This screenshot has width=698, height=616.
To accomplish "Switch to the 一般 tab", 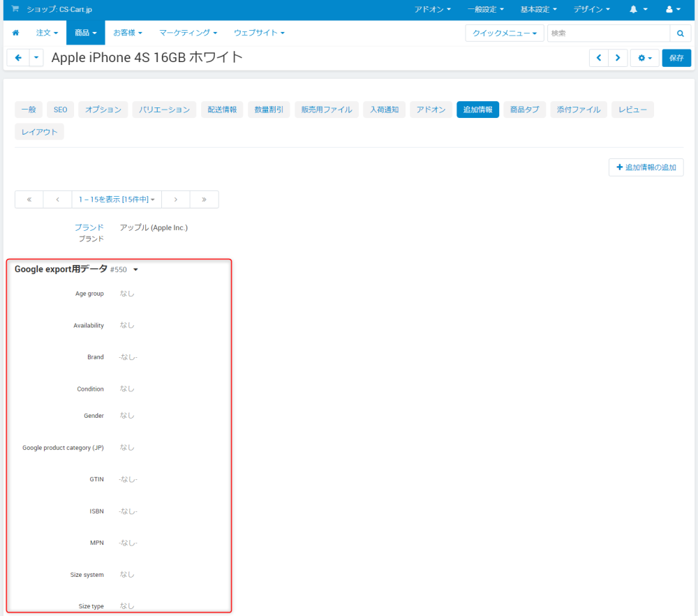I will pos(29,110).
